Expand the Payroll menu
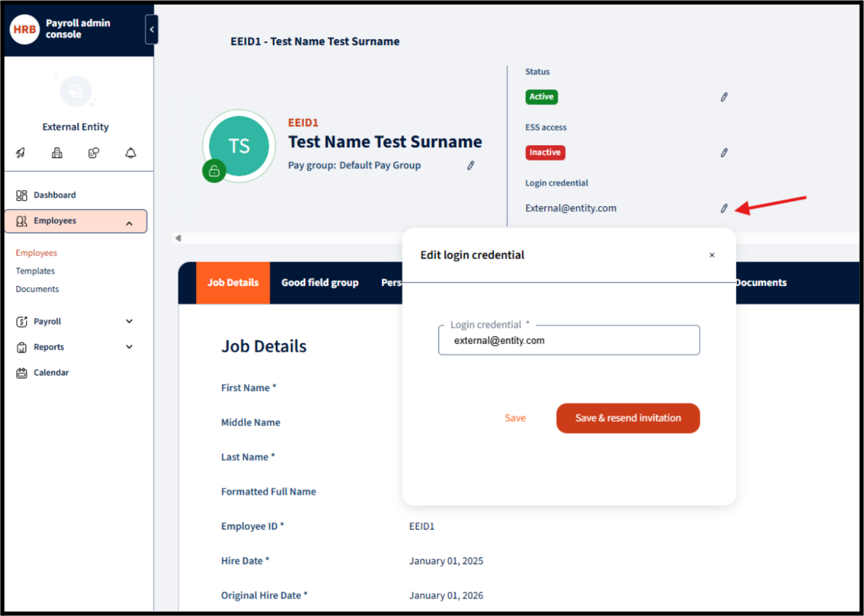 coord(129,321)
